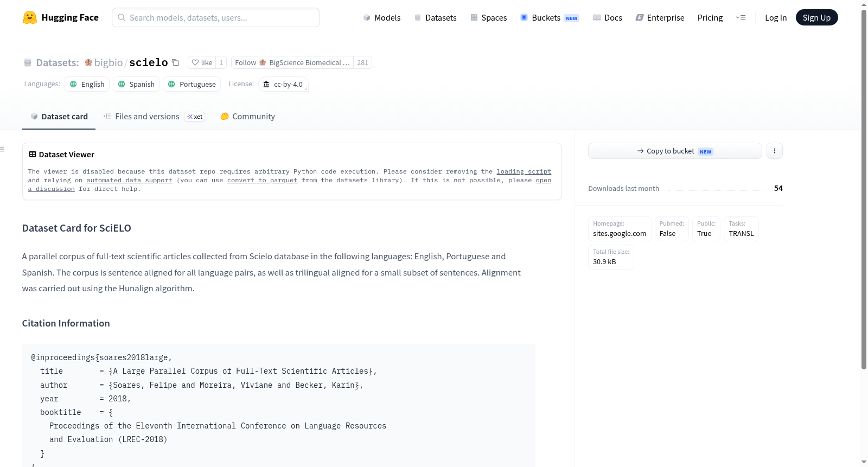This screenshot has height=467, width=868.
Task: Click the Sign Up button
Action: click(x=816, y=17)
